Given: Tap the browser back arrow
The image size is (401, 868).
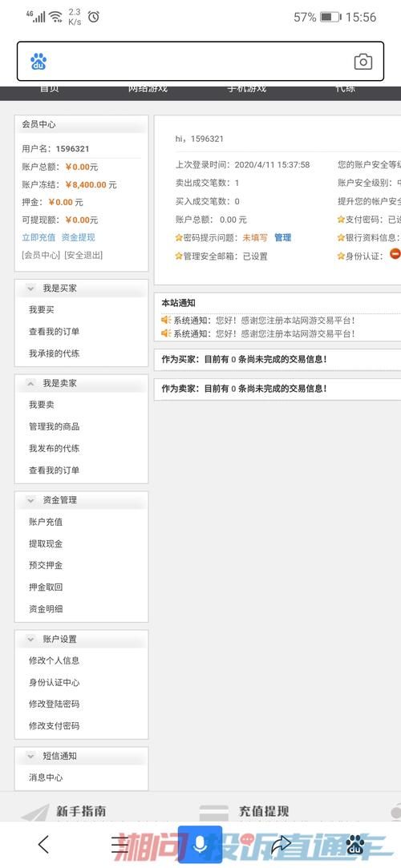Looking at the screenshot, I should coord(44,844).
